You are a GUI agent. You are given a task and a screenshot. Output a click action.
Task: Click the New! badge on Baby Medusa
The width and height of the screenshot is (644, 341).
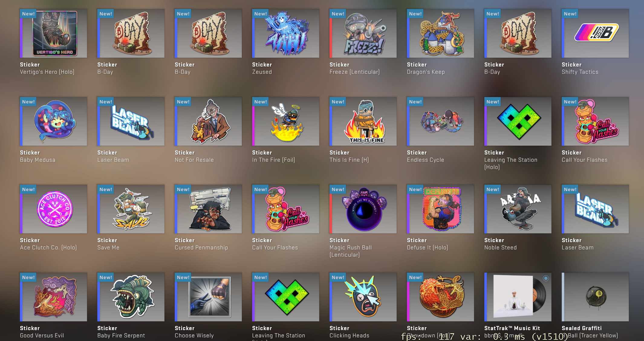(28, 102)
